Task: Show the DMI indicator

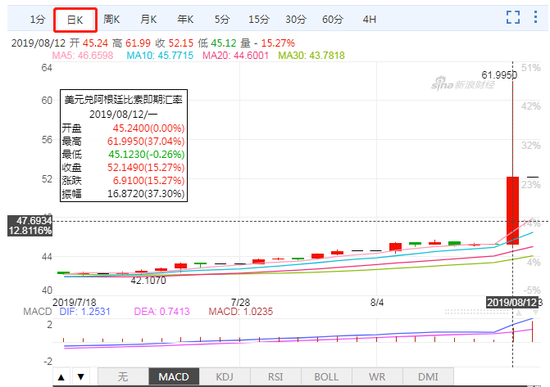Action: point(428,377)
